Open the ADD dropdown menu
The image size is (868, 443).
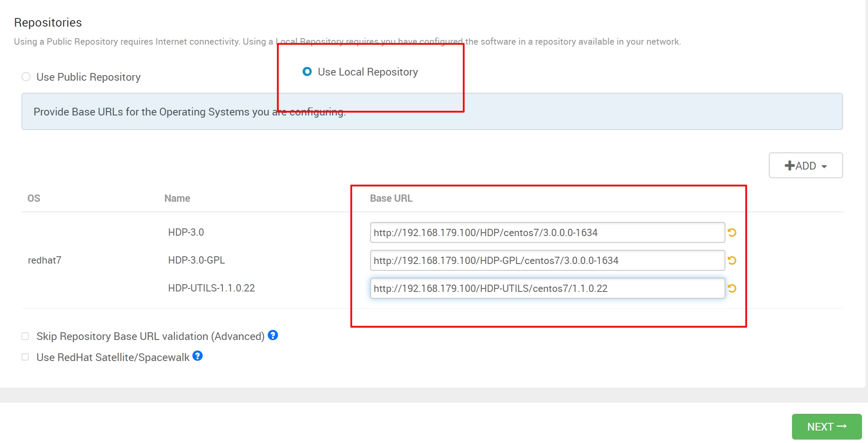pyautogui.click(x=805, y=165)
